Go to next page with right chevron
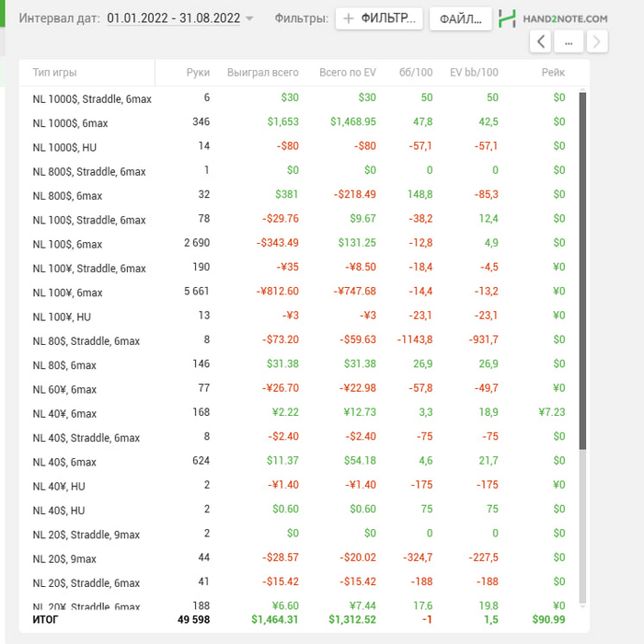Image resolution: width=644 pixels, height=644 pixels. point(597,41)
